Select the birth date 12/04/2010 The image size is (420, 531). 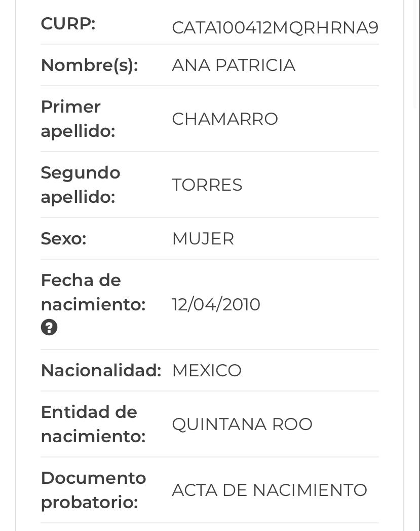(x=216, y=304)
